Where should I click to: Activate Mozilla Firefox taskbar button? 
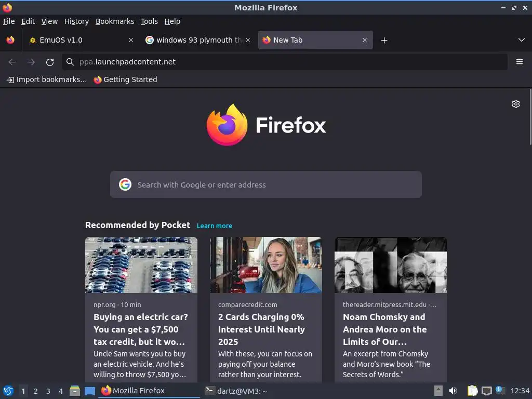[x=149, y=391]
